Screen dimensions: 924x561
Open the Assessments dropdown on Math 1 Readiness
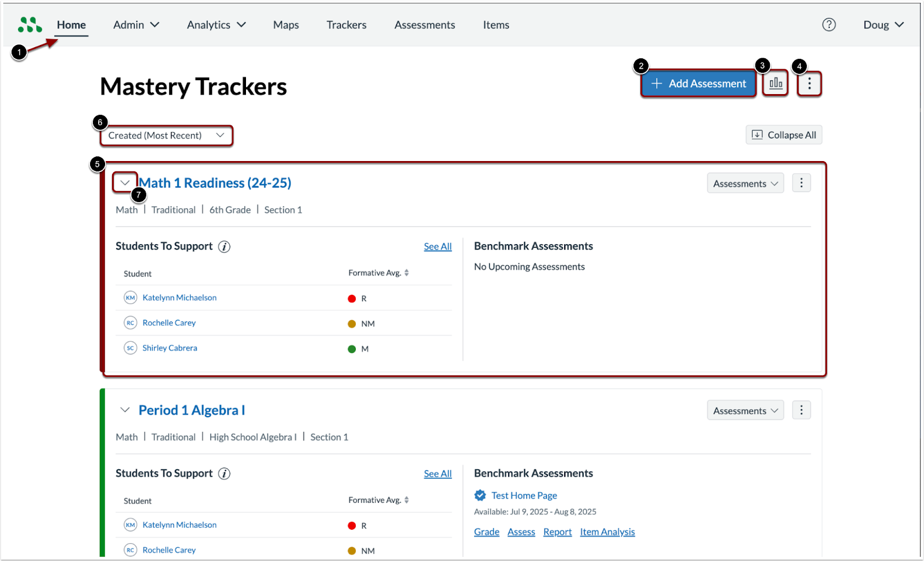click(x=745, y=182)
